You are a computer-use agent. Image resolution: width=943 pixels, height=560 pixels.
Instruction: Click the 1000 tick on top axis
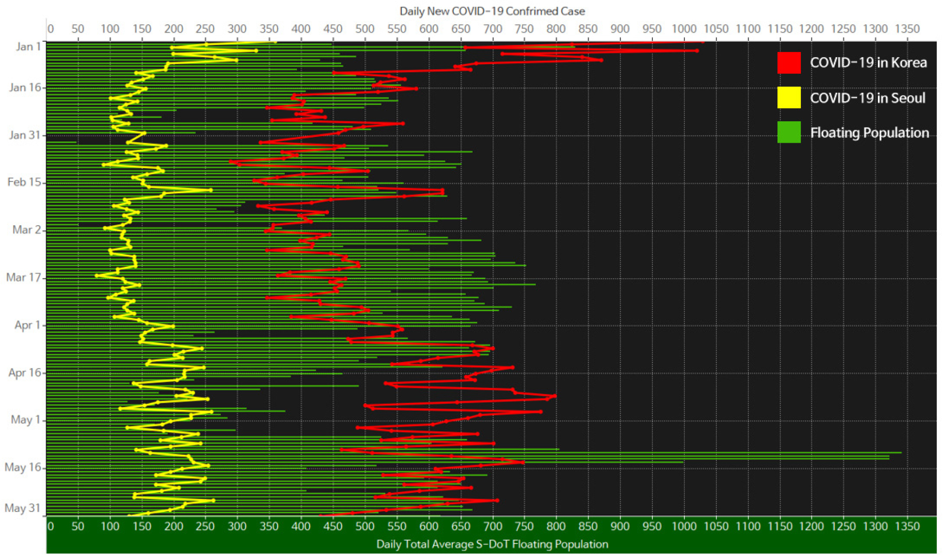[x=683, y=29]
